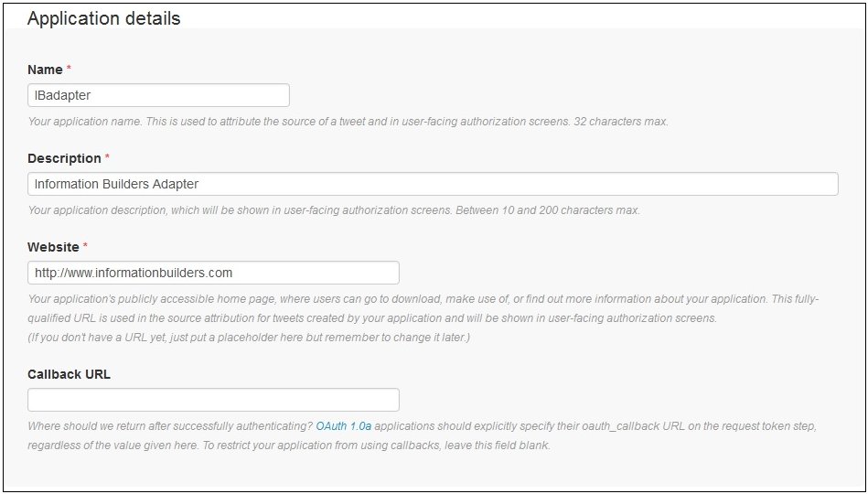Click the red asterisk beside Name
Screen dimensions: 868x494
(69, 69)
